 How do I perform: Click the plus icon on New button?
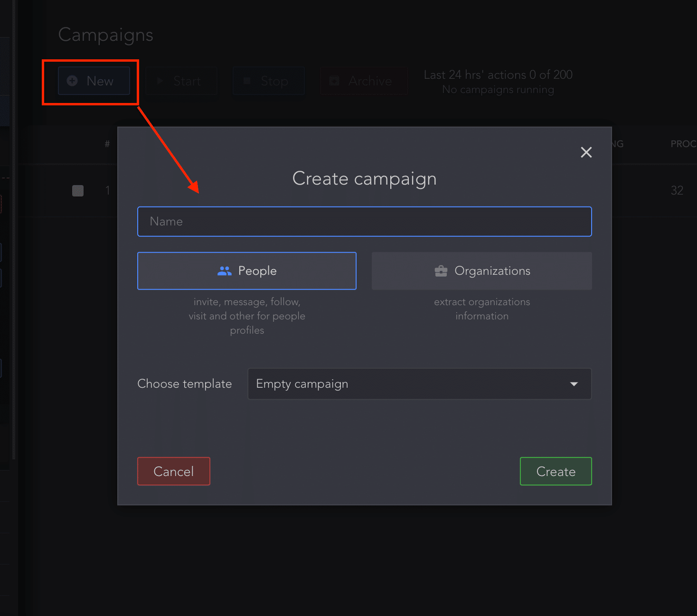[x=72, y=81]
